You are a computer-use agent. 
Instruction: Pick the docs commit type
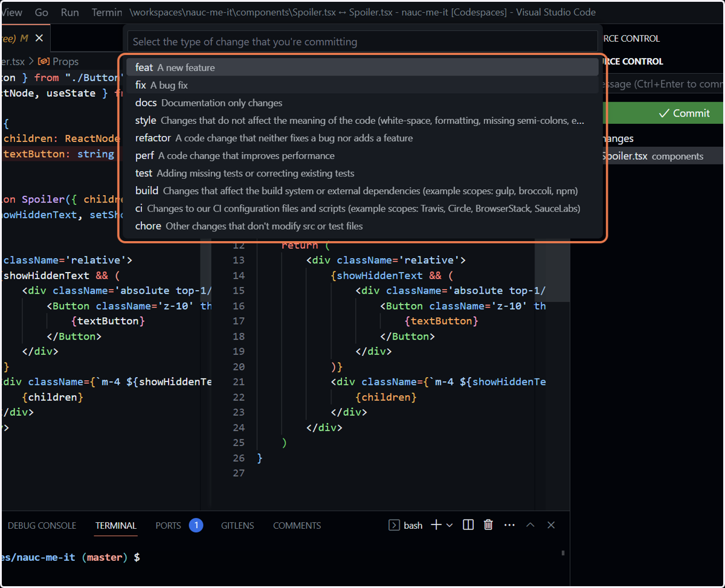pyautogui.click(x=362, y=103)
